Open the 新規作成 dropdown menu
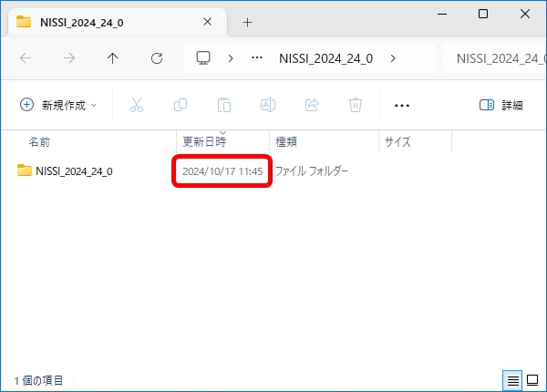Viewport: 547px width, 392px height. point(58,105)
